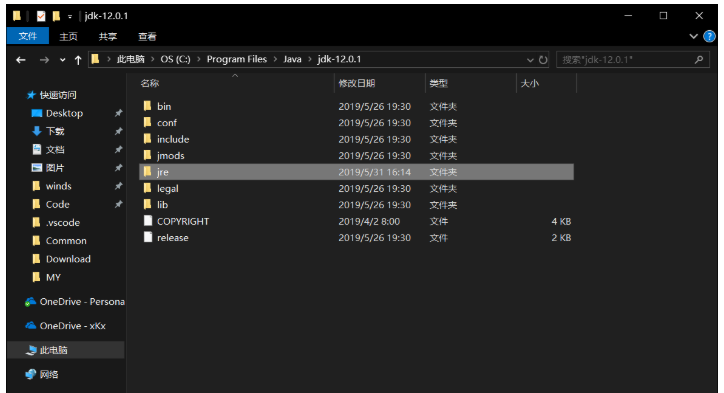Open OneDrive - xKx in the sidebar
The image size is (724, 393).
72,326
